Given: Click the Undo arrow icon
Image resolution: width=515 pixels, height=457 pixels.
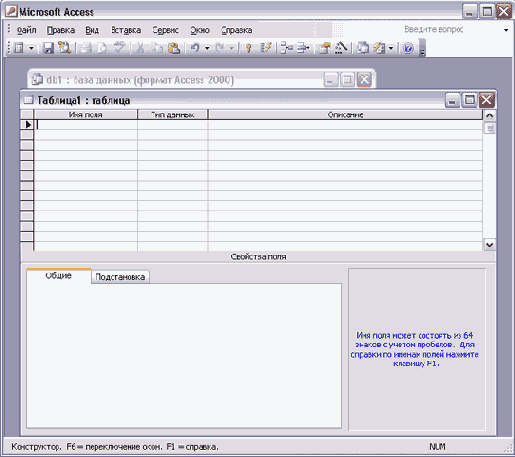Looking at the screenshot, I should point(195,48).
